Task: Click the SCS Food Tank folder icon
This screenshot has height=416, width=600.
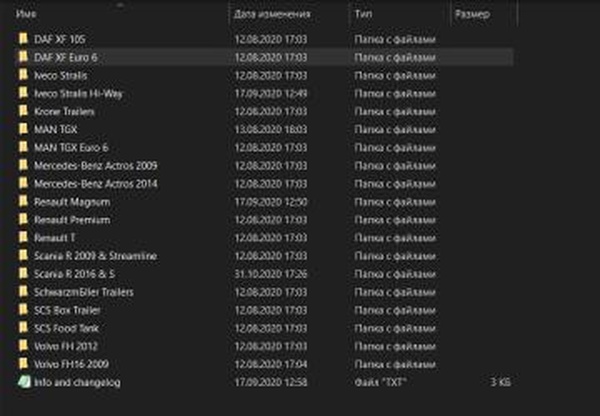Action: tap(24, 327)
